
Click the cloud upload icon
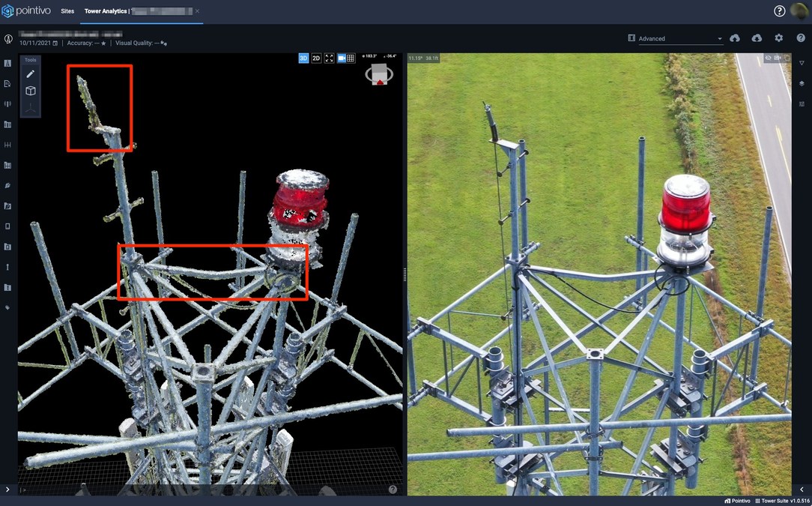[734, 38]
